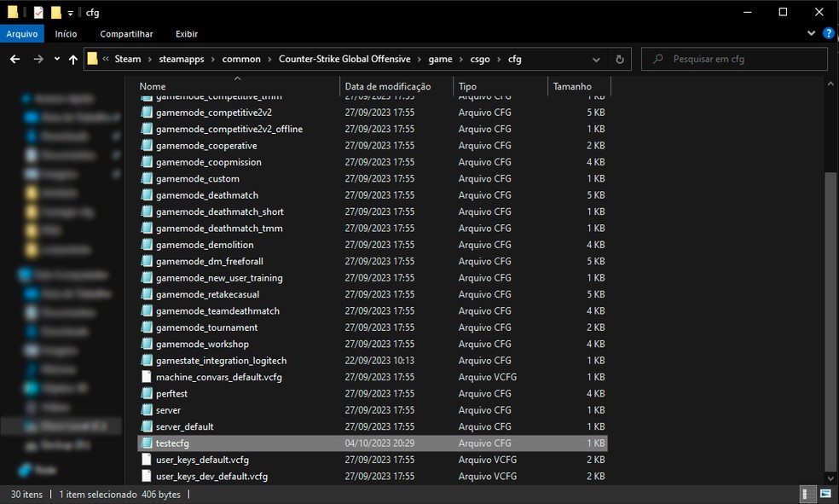Image resolution: width=839 pixels, height=504 pixels.
Task: Switch to large icons view in status bar
Action: (825, 495)
